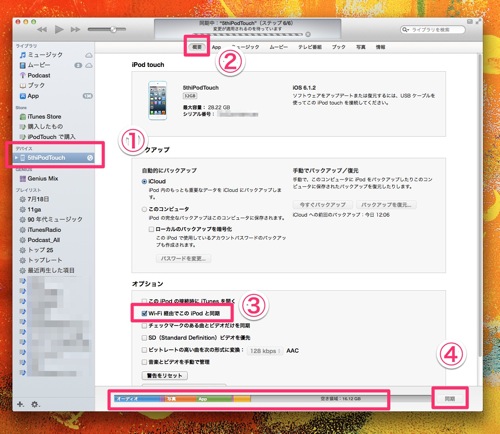Screen dimensions: 500x434
Task: Click the fullscreen arrows icon in title bar
Action: tap(478, 22)
